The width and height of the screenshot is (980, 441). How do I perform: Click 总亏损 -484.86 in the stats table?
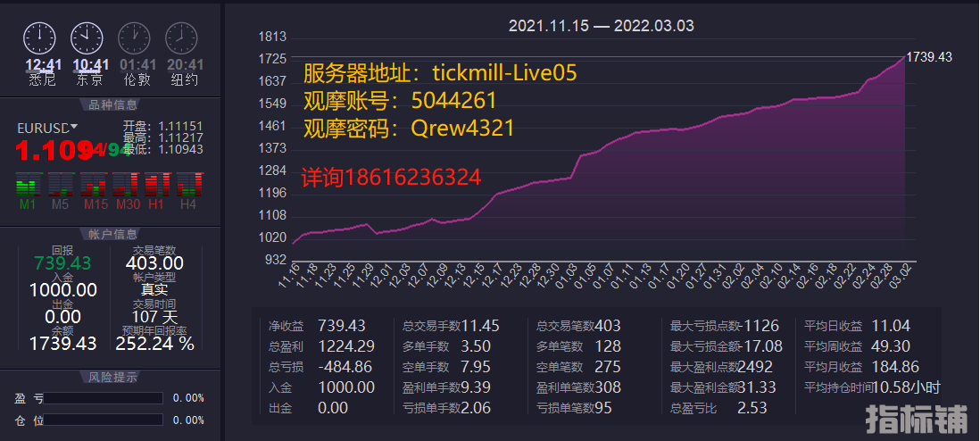coord(321,367)
